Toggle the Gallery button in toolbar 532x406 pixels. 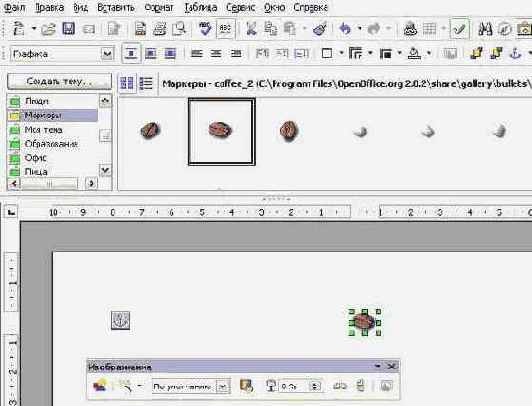[x=524, y=29]
